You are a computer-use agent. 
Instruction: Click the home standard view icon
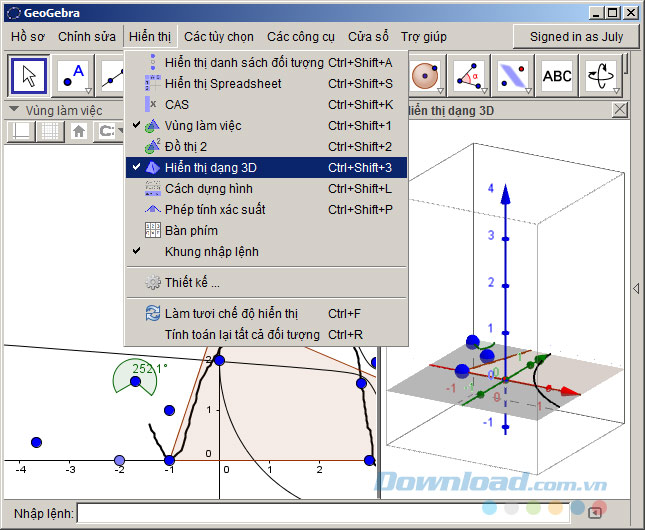(78, 131)
